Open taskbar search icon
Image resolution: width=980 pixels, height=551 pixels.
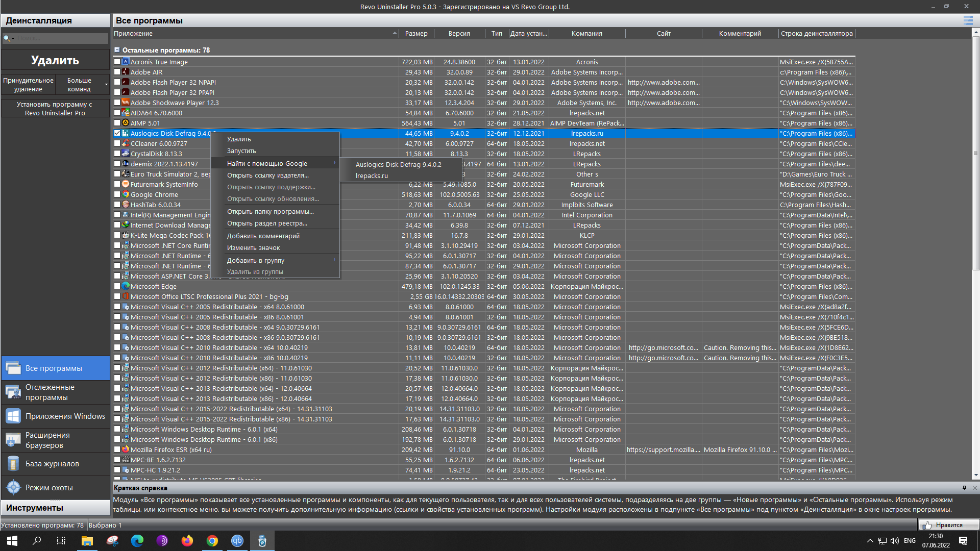point(37,541)
